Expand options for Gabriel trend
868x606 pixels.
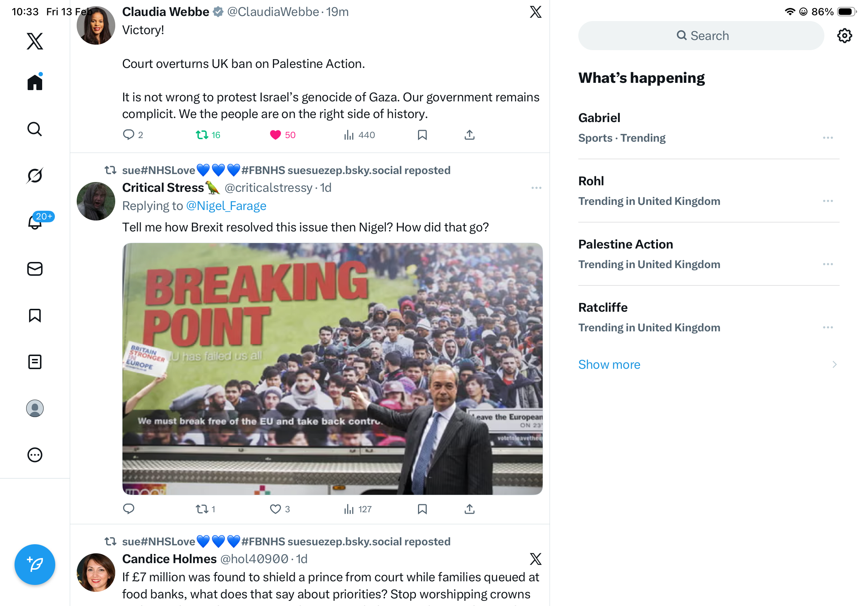pos(828,138)
